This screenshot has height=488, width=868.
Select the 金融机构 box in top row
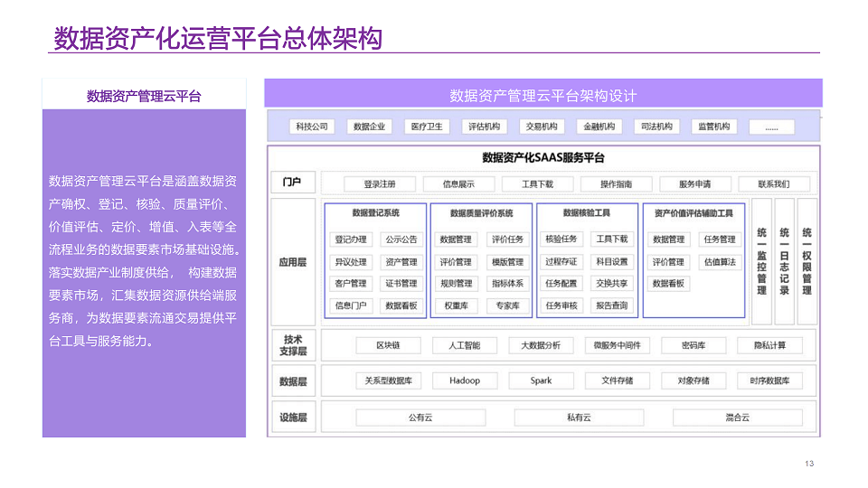pyautogui.click(x=599, y=127)
